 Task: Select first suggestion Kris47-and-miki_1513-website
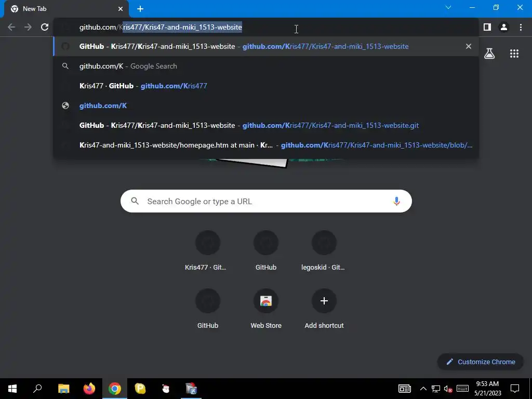[x=266, y=46]
